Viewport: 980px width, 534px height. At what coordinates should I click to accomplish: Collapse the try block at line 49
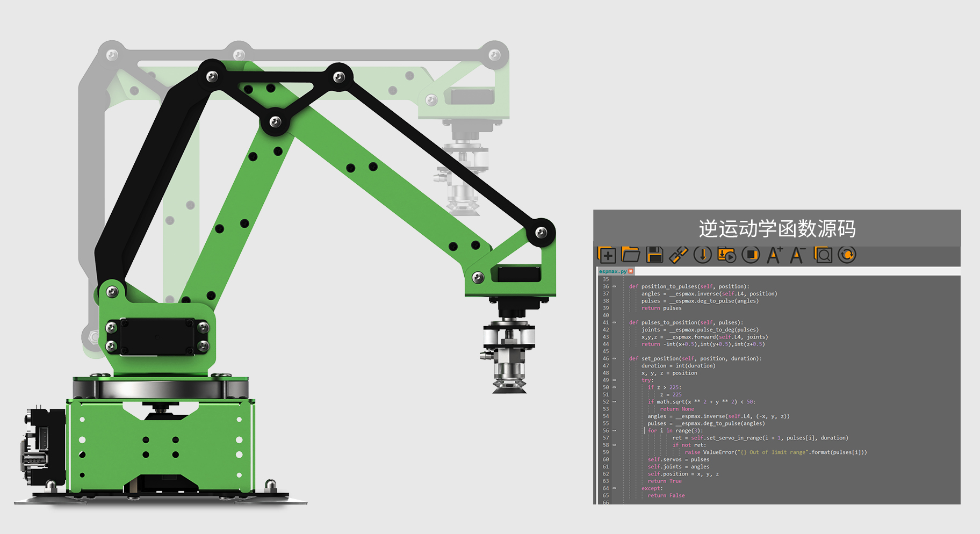(614, 380)
